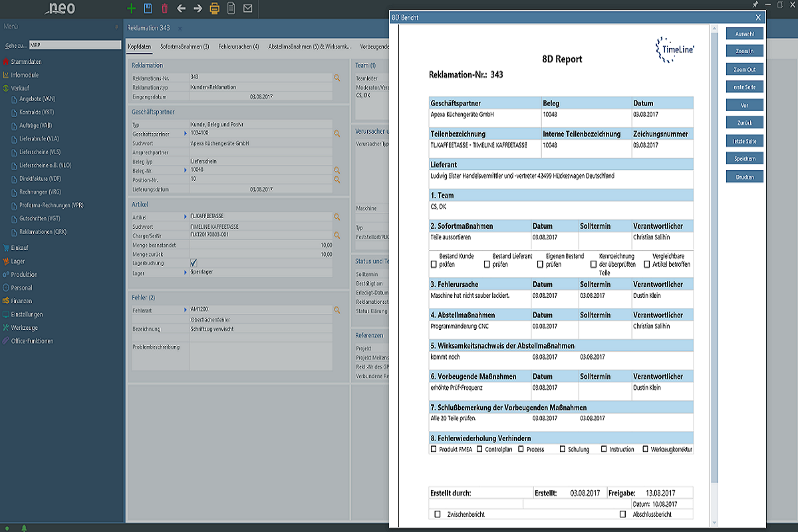Navigate back with the left arrow icon

click(181, 9)
